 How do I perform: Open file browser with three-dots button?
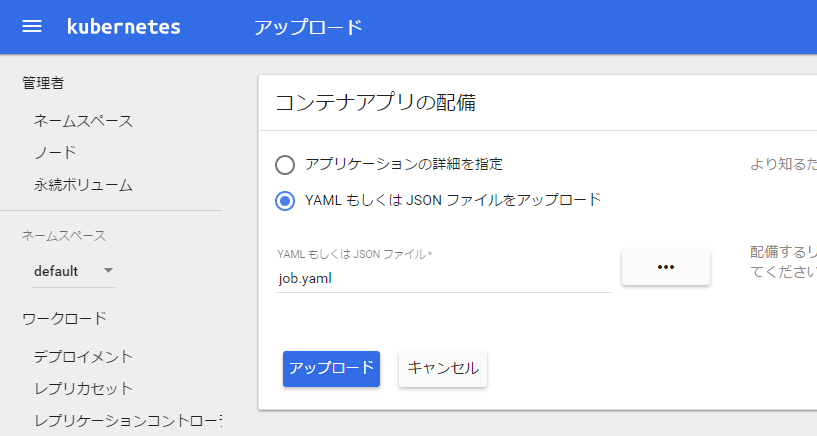tap(665, 267)
